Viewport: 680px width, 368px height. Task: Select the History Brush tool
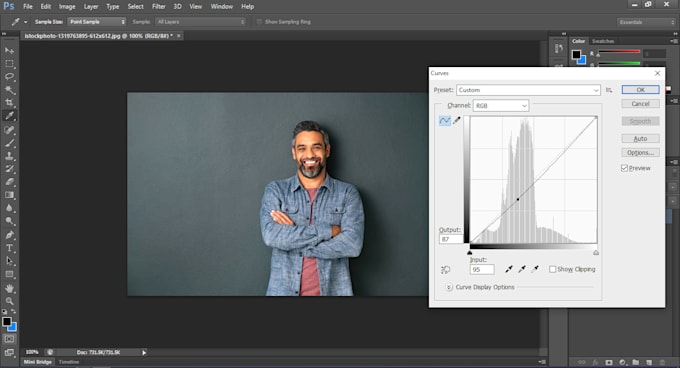(x=9, y=169)
